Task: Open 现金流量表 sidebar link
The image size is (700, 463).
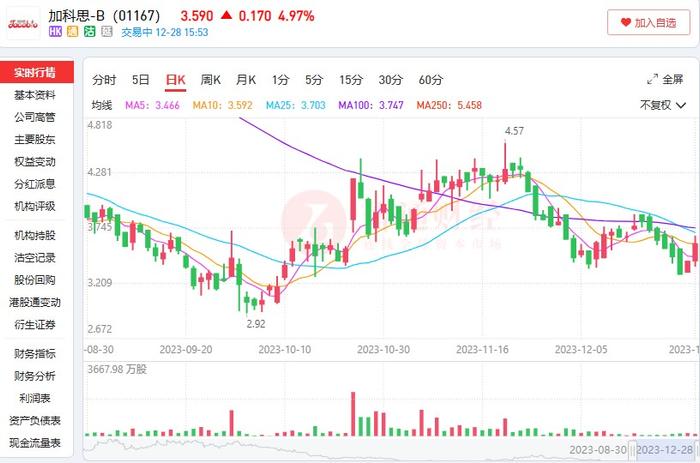Action: tap(35, 443)
